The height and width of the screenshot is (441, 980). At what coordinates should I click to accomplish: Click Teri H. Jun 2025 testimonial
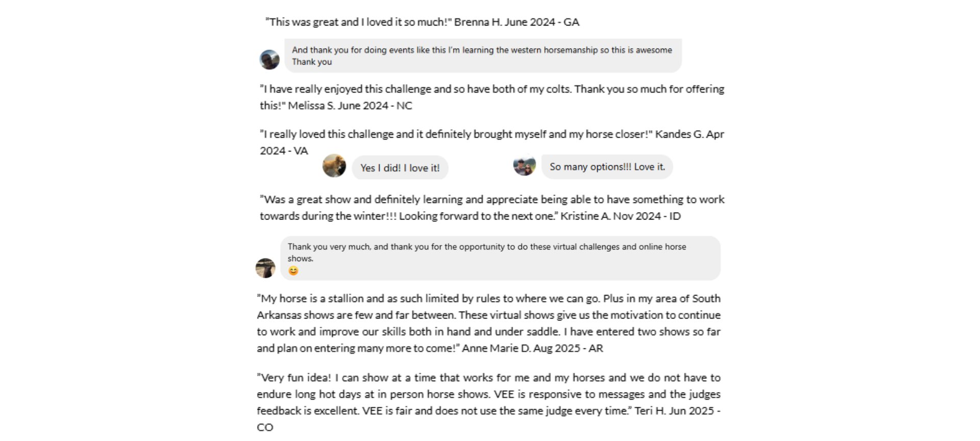[489, 402]
